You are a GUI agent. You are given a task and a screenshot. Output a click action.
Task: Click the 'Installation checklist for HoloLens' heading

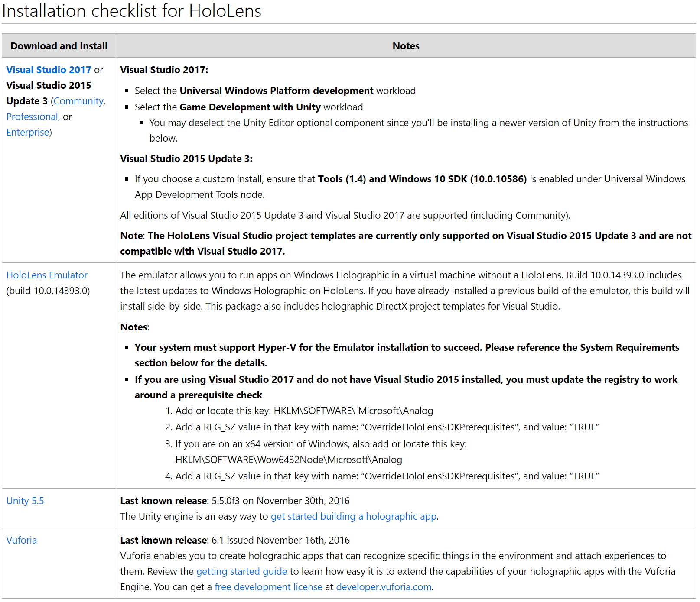click(x=132, y=11)
